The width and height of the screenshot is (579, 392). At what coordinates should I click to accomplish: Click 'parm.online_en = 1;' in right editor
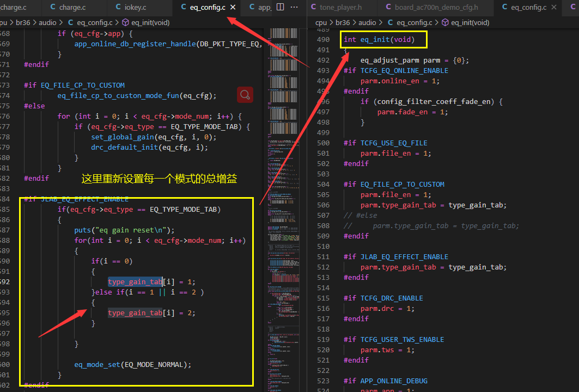pos(400,81)
